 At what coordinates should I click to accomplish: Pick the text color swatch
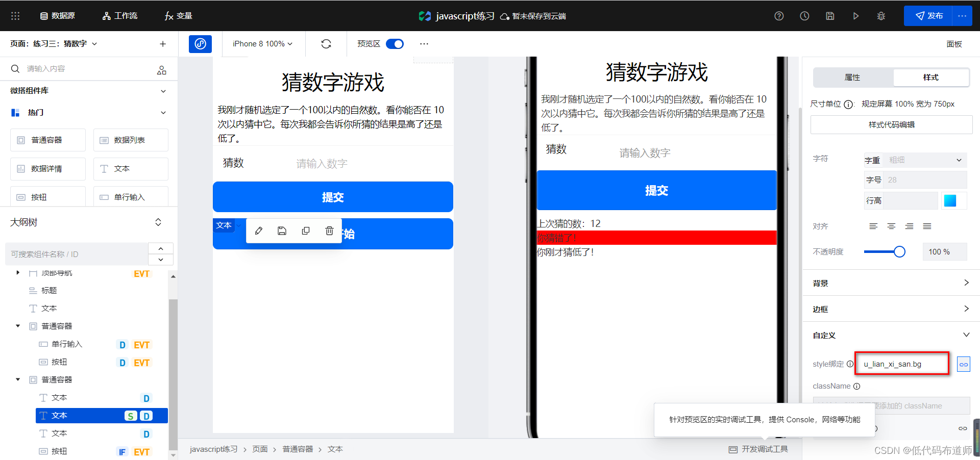950,201
